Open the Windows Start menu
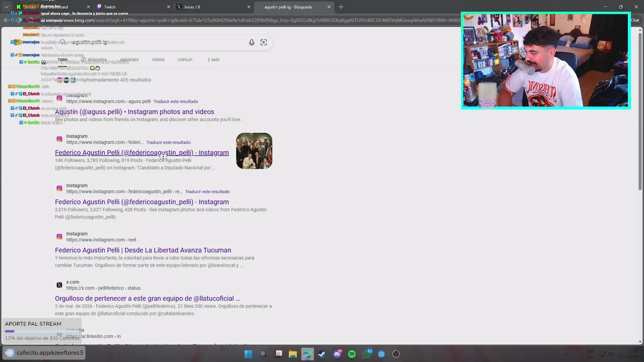644x362 pixels. point(248,354)
